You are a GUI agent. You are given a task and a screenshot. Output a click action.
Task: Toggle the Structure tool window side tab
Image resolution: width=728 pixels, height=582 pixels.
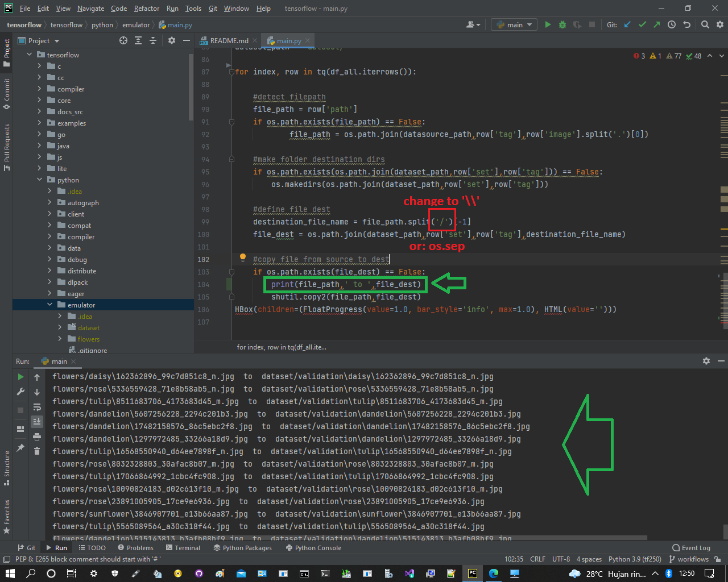6,468
